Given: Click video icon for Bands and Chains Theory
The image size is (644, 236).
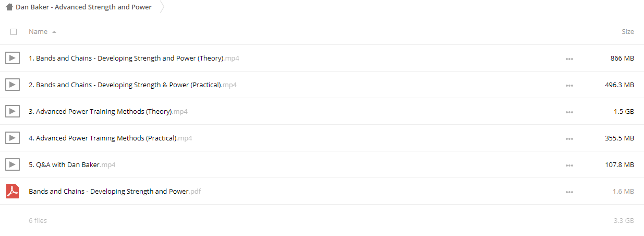Looking at the screenshot, I should coord(13,58).
